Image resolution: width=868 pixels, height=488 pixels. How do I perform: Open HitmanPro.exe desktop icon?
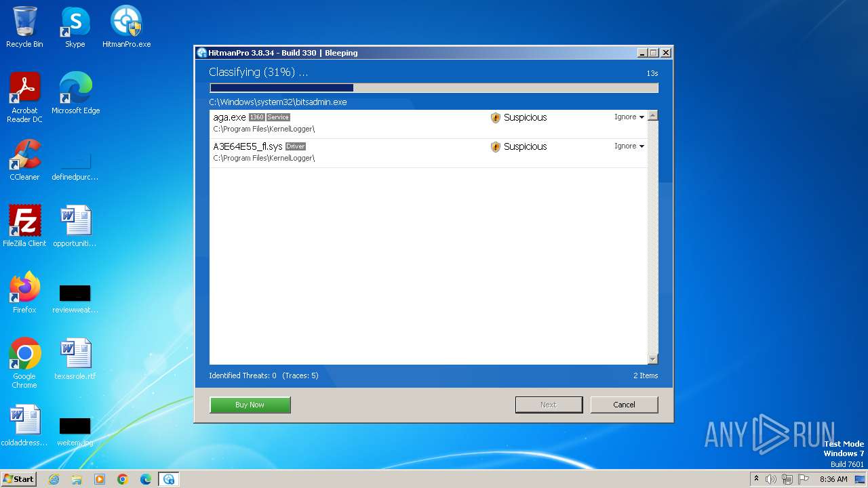pyautogui.click(x=126, y=27)
